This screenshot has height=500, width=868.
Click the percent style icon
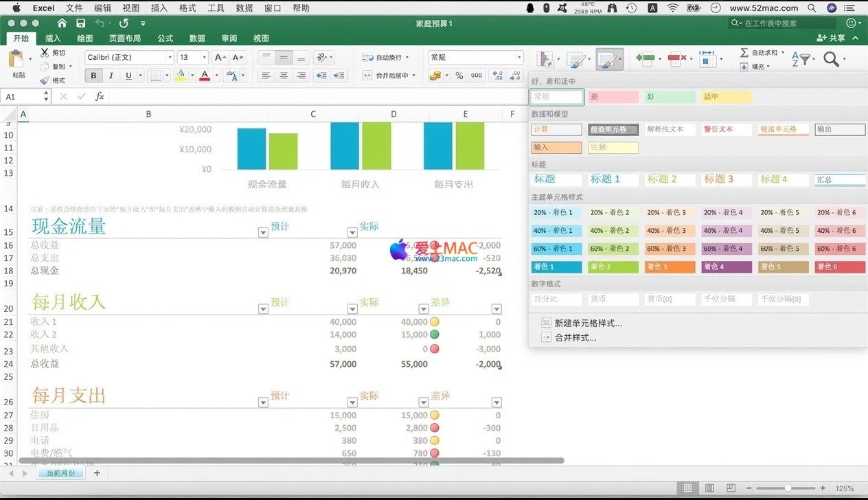tap(459, 76)
